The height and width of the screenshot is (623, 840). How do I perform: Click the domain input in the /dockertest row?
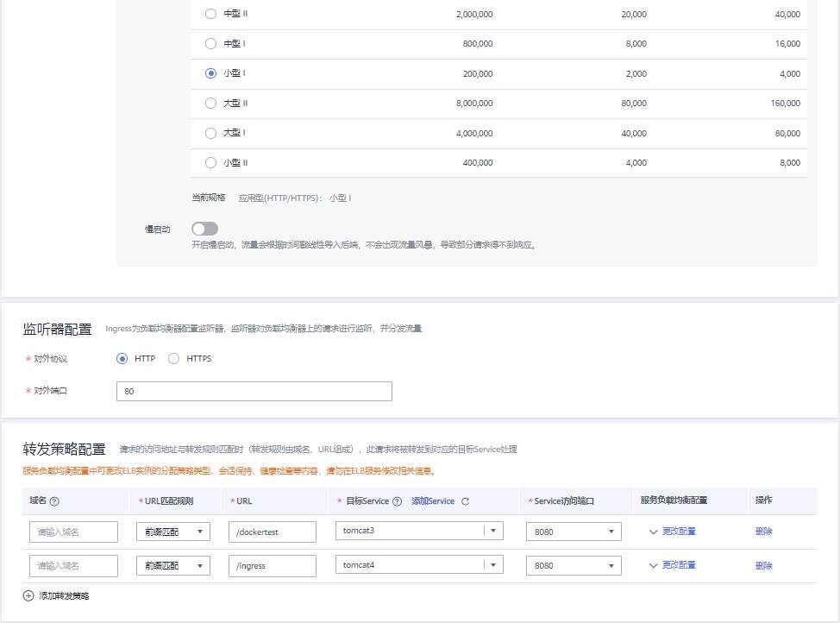(73, 532)
